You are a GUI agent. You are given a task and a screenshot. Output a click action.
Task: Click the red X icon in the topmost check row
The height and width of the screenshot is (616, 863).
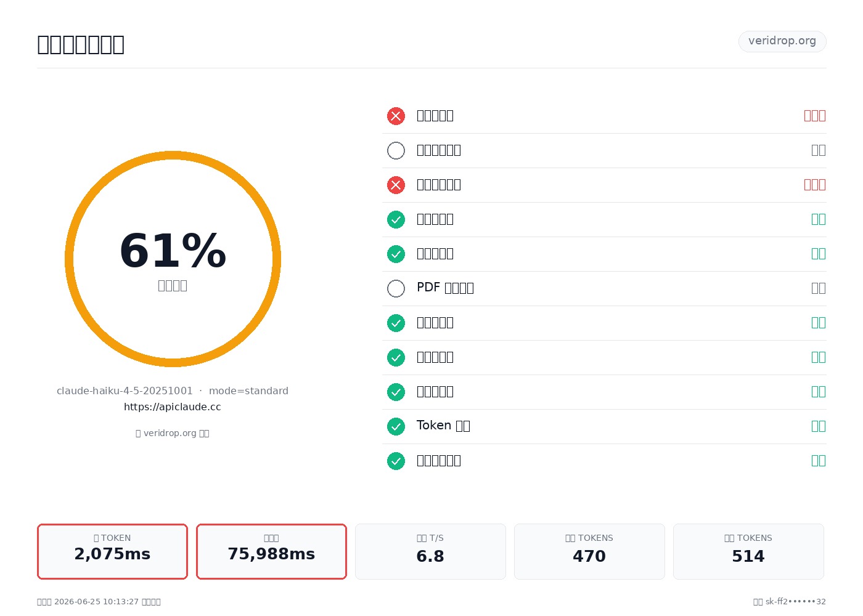[x=396, y=116]
